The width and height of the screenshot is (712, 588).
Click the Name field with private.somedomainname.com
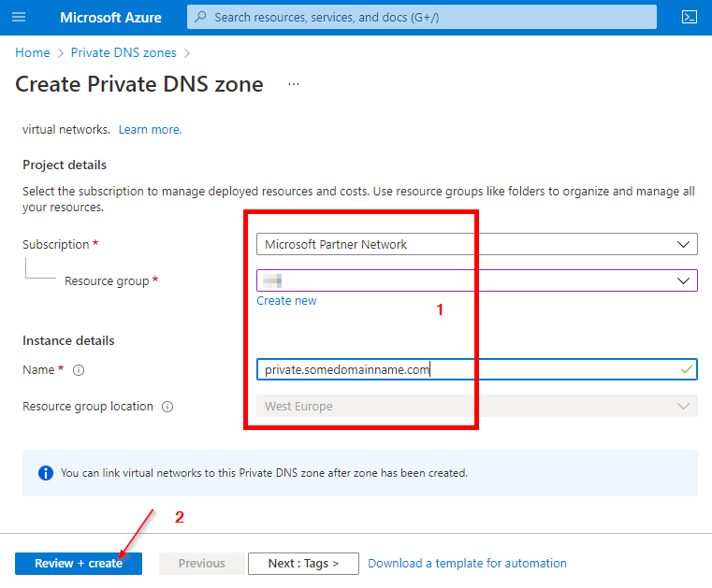[x=477, y=369]
